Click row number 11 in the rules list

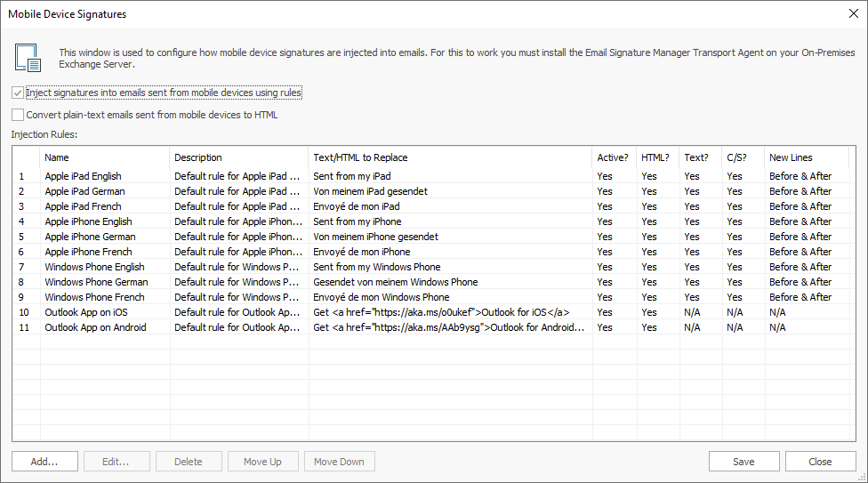click(24, 327)
